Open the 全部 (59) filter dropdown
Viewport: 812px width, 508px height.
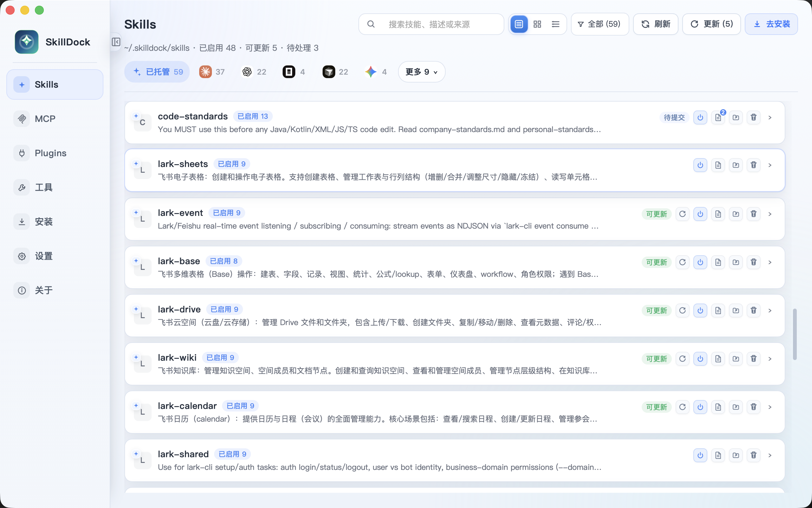click(x=599, y=24)
